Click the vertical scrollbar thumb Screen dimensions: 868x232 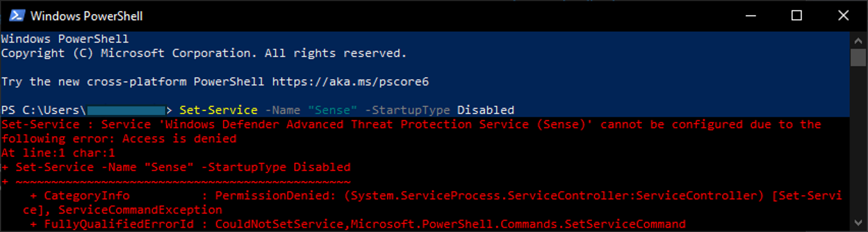858,57
